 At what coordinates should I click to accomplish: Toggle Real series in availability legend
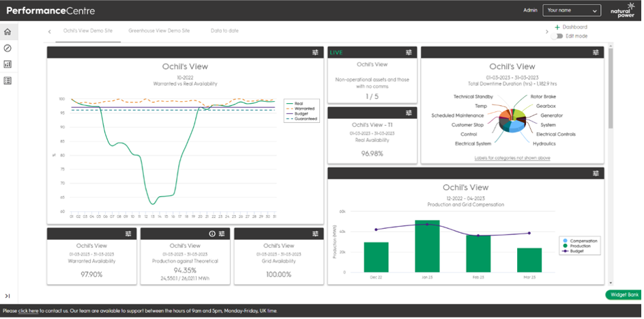[x=294, y=104]
